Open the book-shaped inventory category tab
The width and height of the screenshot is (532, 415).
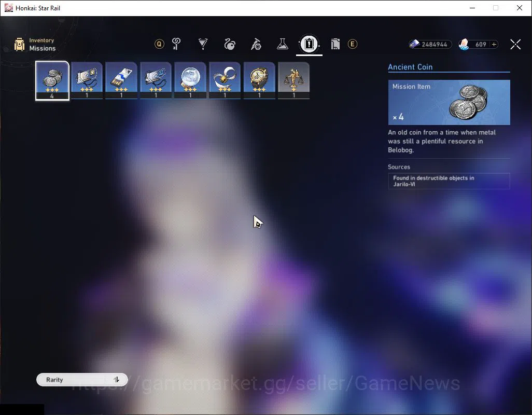click(335, 44)
